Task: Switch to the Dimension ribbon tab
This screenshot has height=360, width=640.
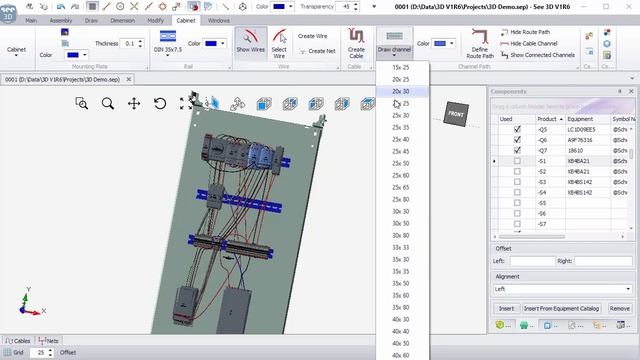Action: click(x=122, y=20)
